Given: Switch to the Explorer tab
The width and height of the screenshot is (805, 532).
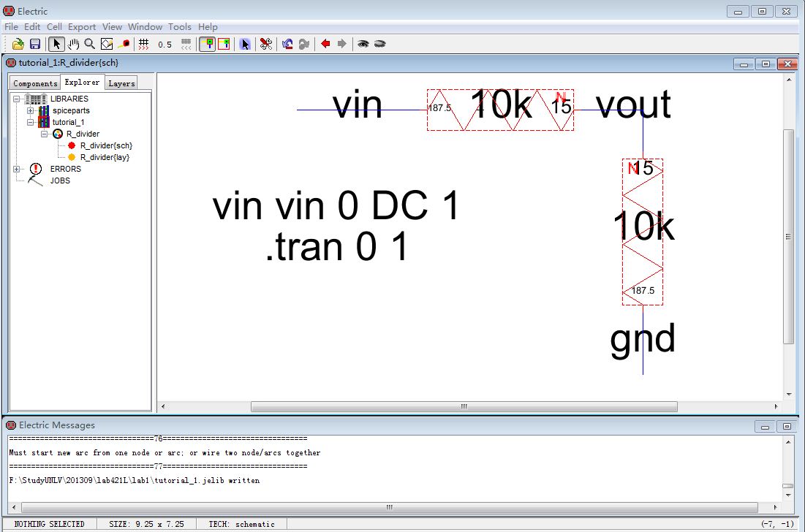Looking at the screenshot, I should point(82,82).
